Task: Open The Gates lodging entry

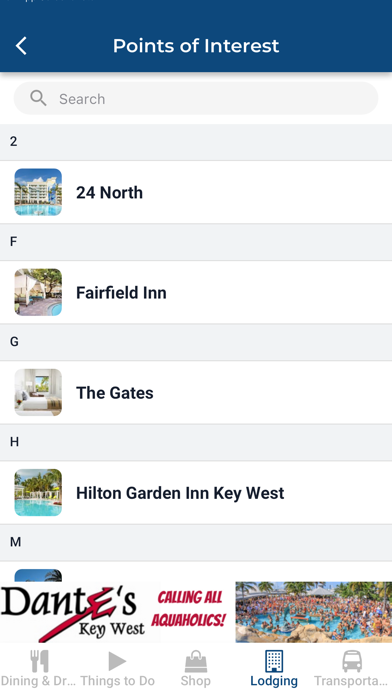Action: (196, 393)
